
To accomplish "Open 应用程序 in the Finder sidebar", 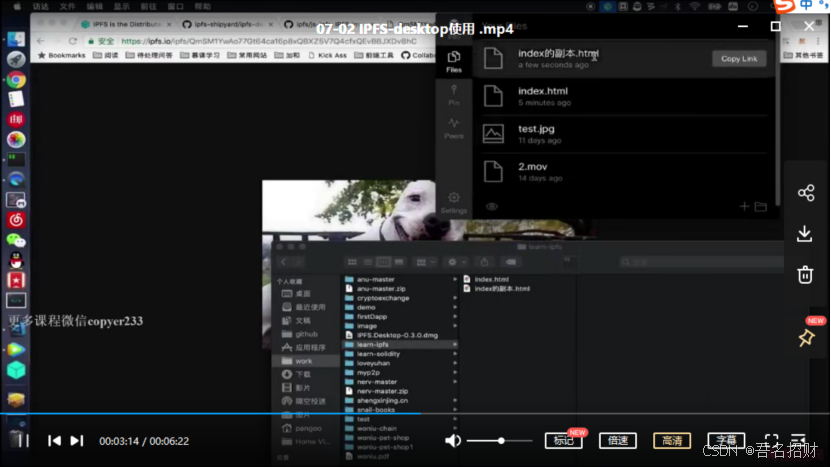I will point(305,348).
